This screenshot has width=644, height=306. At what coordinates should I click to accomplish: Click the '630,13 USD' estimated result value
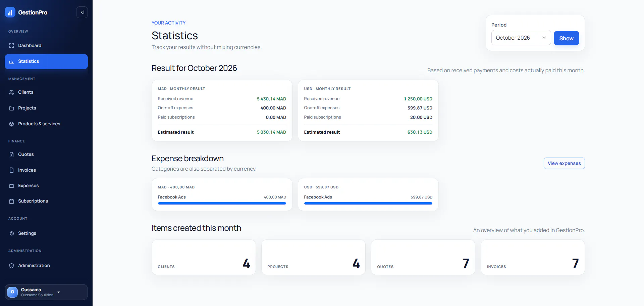(420, 132)
